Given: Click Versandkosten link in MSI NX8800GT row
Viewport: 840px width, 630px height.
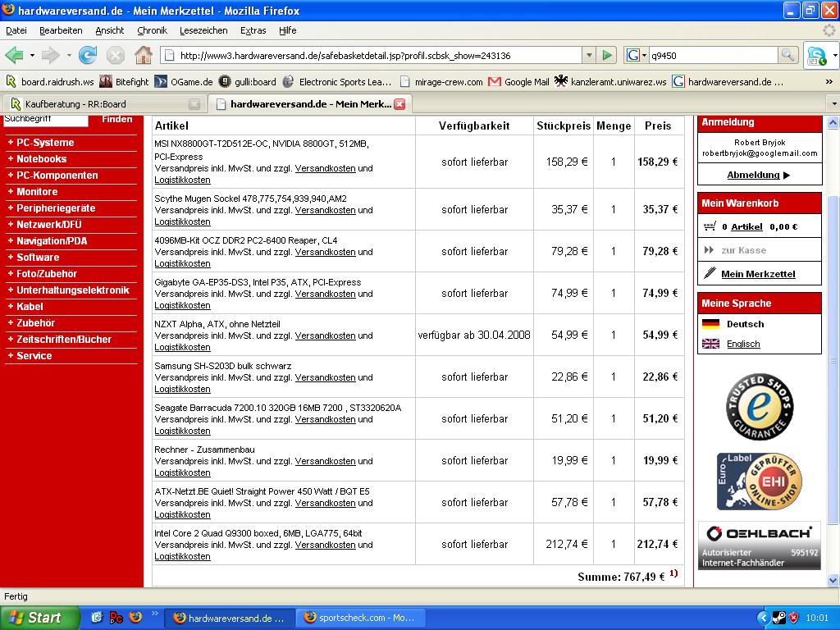Looking at the screenshot, I should (325, 168).
